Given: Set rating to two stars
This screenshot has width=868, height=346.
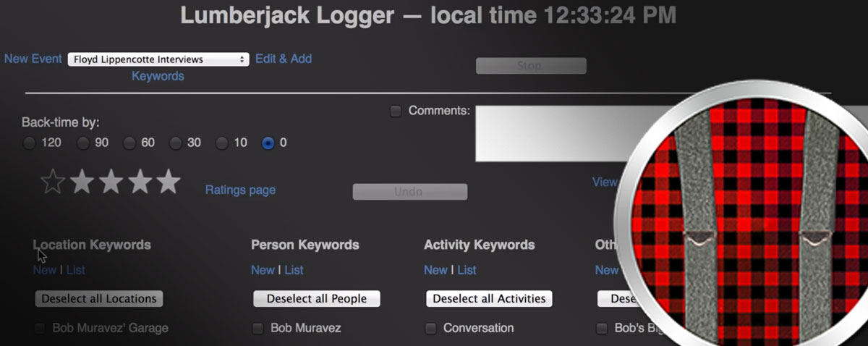Looking at the screenshot, I should 82,182.
